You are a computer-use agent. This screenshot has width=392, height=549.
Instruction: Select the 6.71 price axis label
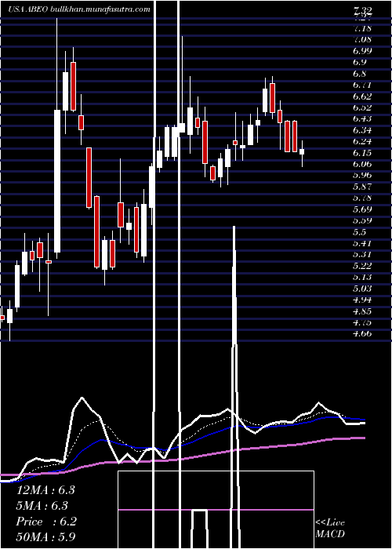click(x=362, y=85)
